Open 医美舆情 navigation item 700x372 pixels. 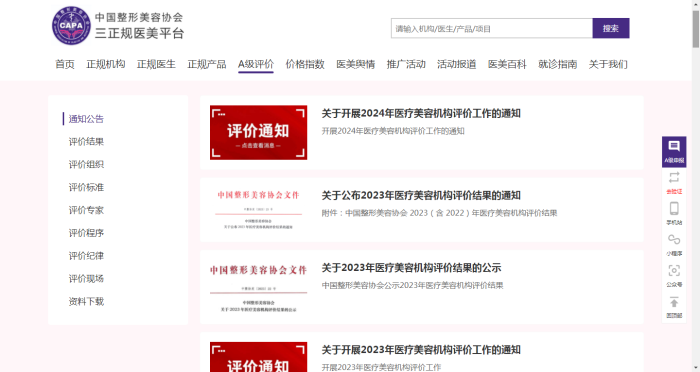[355, 64]
